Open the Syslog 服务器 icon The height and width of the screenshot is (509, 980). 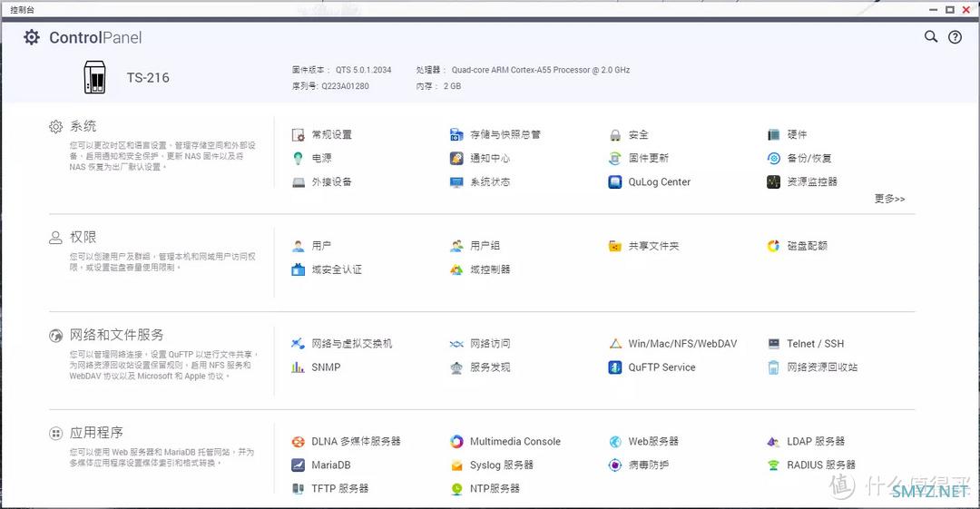point(456,465)
